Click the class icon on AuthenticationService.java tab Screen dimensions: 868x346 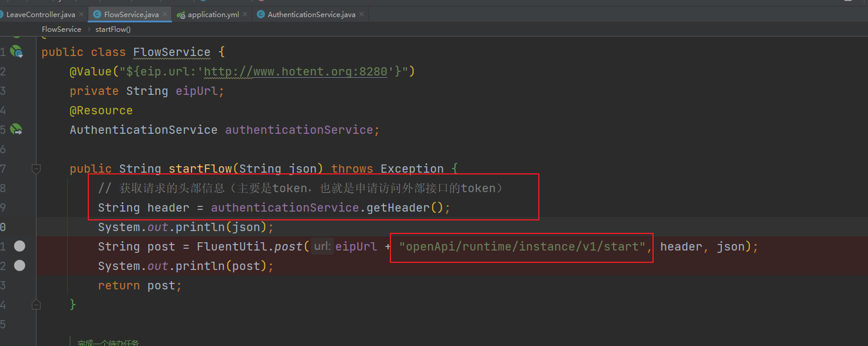coord(261,14)
